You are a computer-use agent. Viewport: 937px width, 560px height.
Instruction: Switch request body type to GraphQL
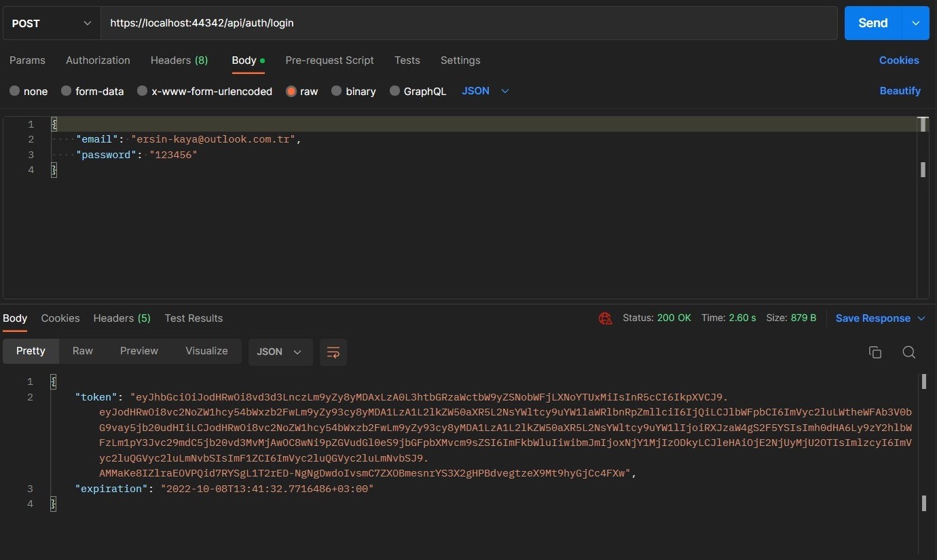[x=418, y=91]
